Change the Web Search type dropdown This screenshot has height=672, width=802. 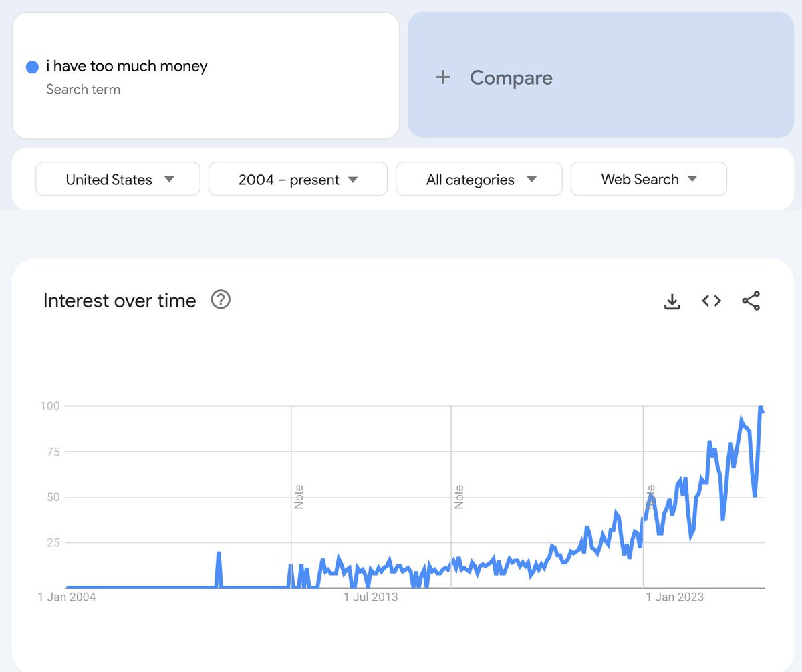pyautogui.click(x=648, y=179)
